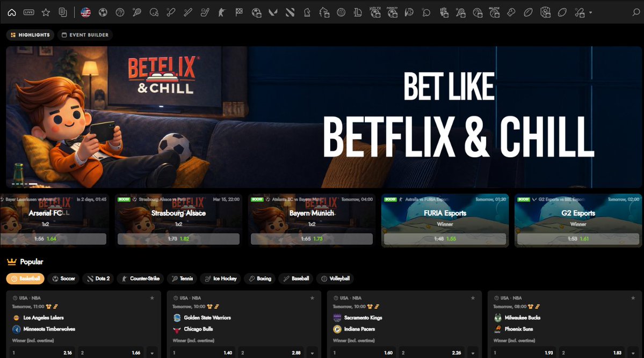
Task: Click the Highlights button
Action: click(30, 34)
